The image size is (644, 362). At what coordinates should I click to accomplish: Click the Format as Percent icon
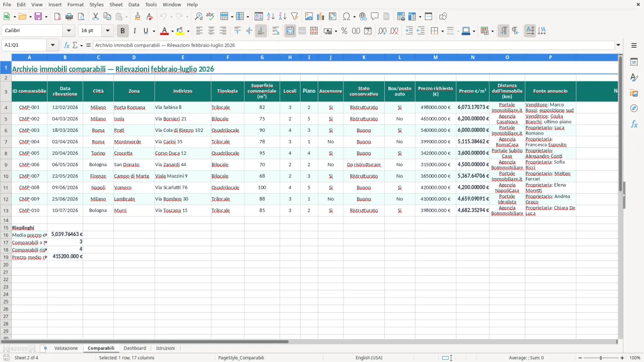point(345,31)
